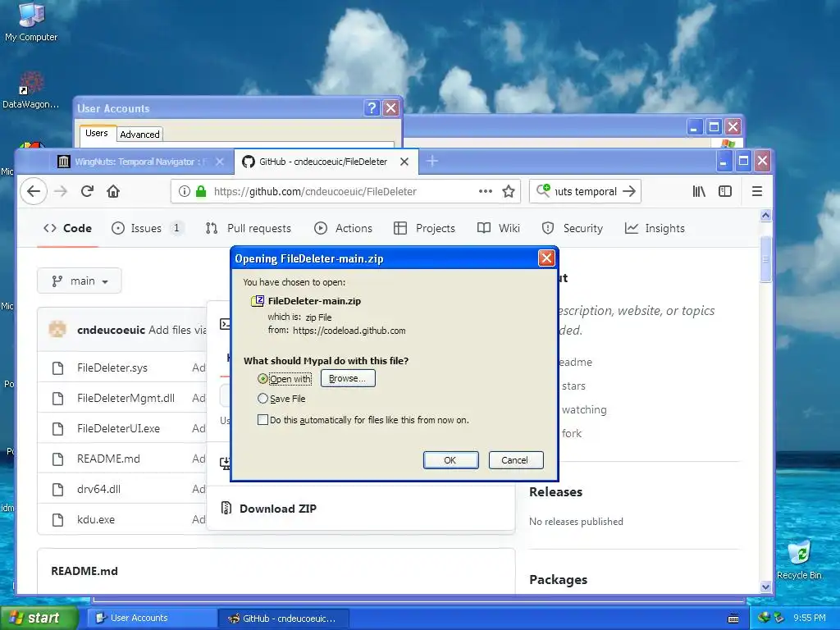Image resolution: width=840 pixels, height=630 pixels.
Task: Open the DataWagon desktop shortcut
Action: (x=30, y=90)
